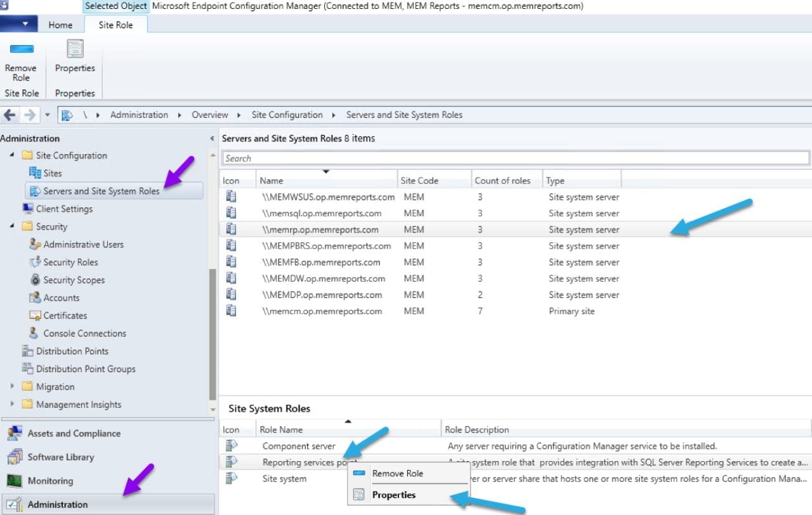The image size is (812, 515).
Task: Click the back navigation arrow
Action: (10, 115)
